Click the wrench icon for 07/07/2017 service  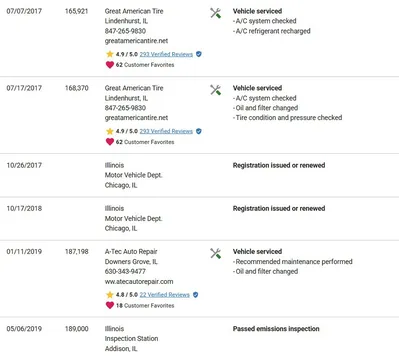215,13
